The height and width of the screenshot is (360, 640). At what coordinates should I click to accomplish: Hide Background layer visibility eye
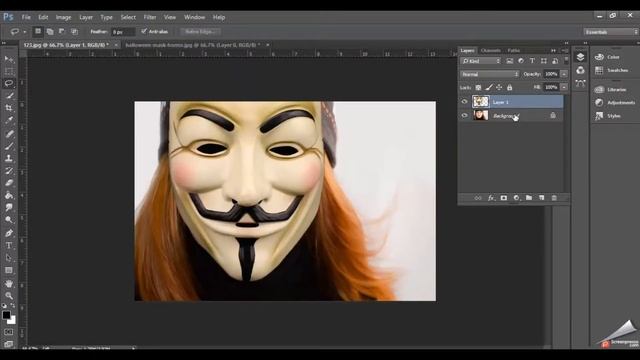coord(464,116)
